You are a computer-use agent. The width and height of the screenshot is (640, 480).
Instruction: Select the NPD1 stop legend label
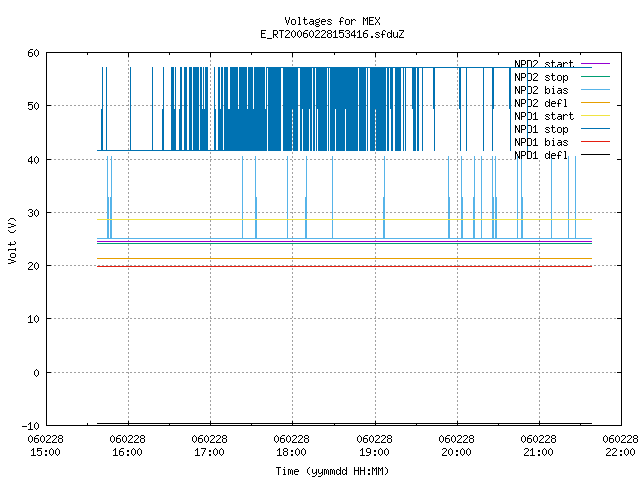point(541,129)
